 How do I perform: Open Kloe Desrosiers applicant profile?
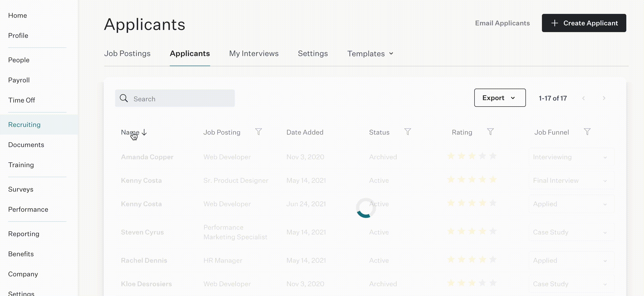click(146, 284)
